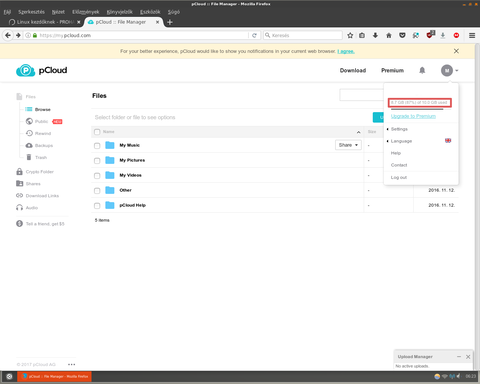This screenshot has height=384, width=480.
Task: Minimize the Upload Manager panel
Action: point(459,357)
